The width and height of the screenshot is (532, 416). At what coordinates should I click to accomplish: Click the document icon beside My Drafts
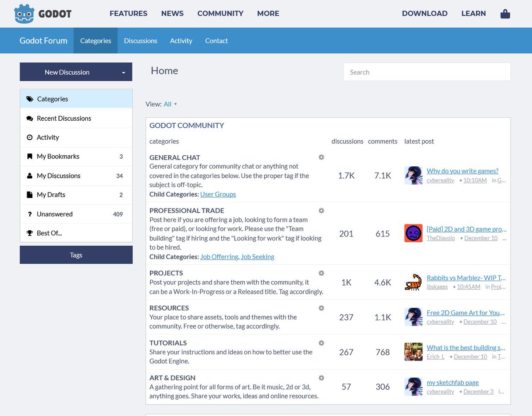[30, 195]
